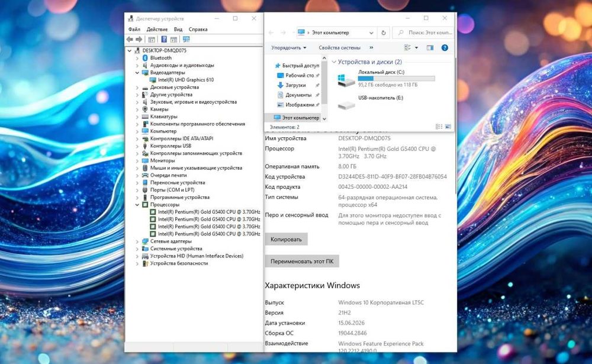Collapse the Видеоадаптеры node
592x364 pixels.
137,72
